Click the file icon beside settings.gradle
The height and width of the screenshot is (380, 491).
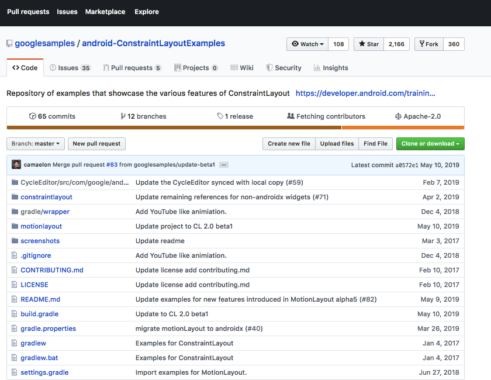tap(14, 372)
